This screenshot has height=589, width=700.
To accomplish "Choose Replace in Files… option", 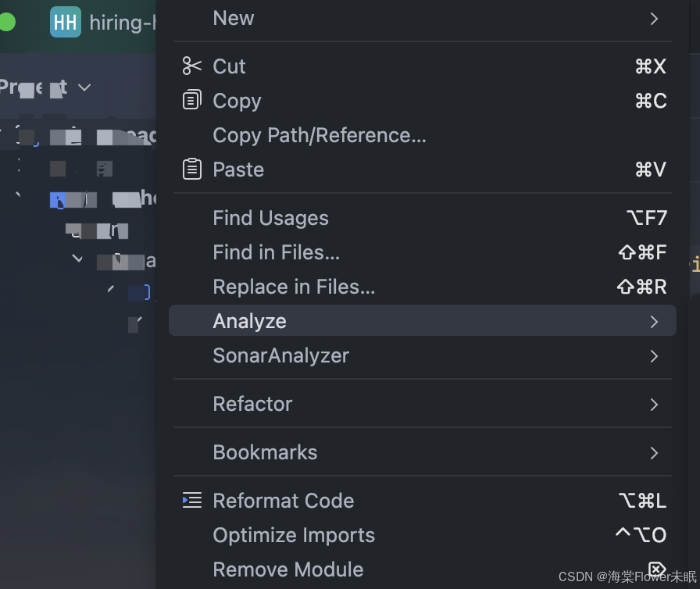I will [294, 287].
